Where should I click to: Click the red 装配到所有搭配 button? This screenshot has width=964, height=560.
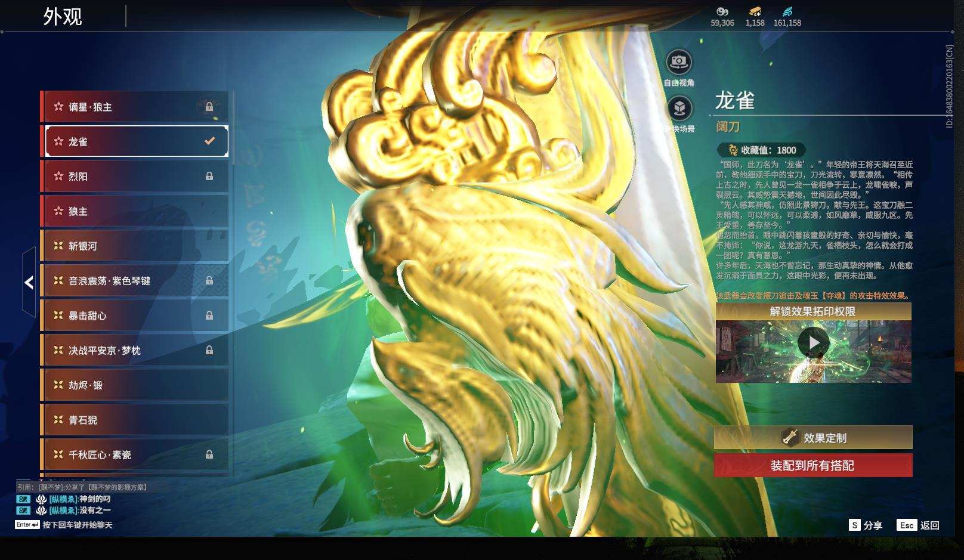point(813,465)
